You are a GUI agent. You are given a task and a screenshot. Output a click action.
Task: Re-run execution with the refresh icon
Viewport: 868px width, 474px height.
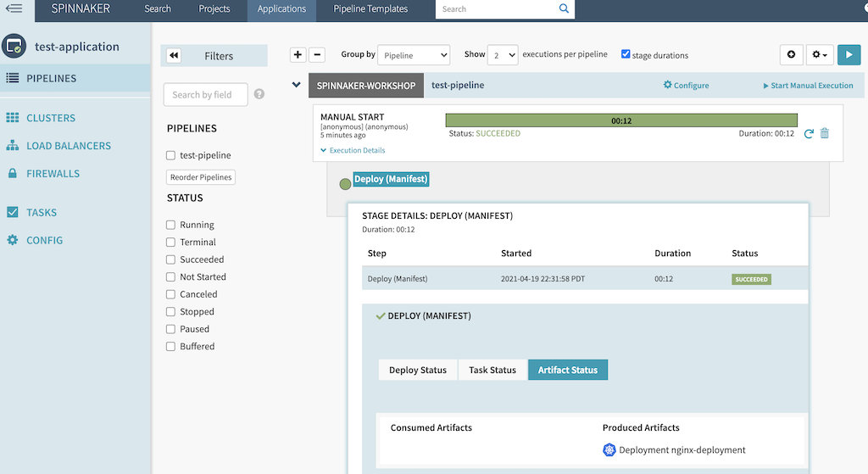808,133
